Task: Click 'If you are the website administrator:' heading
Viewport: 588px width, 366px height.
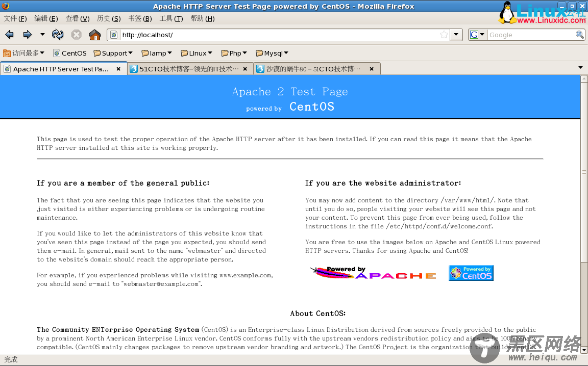Action: (x=383, y=183)
